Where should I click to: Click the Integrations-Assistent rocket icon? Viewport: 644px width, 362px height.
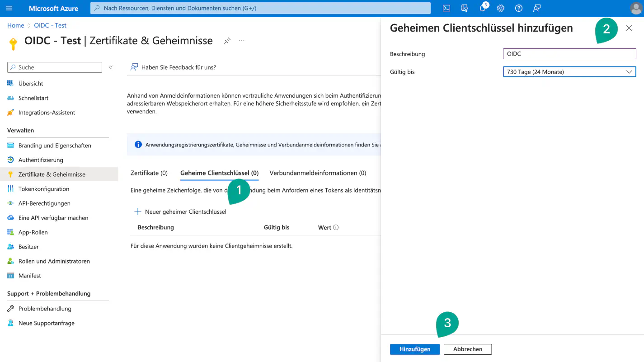[10, 113]
